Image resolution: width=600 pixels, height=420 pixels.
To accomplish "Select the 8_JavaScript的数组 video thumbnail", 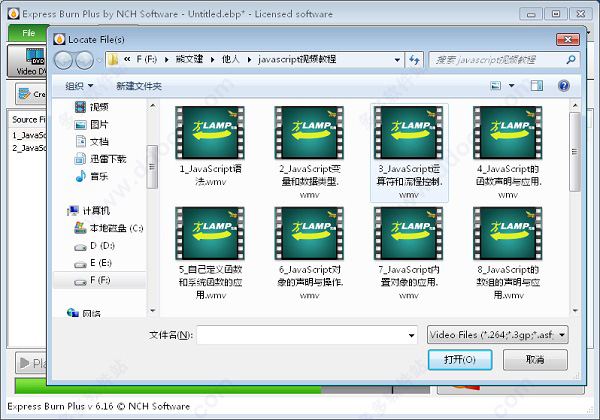I will pos(508,233).
